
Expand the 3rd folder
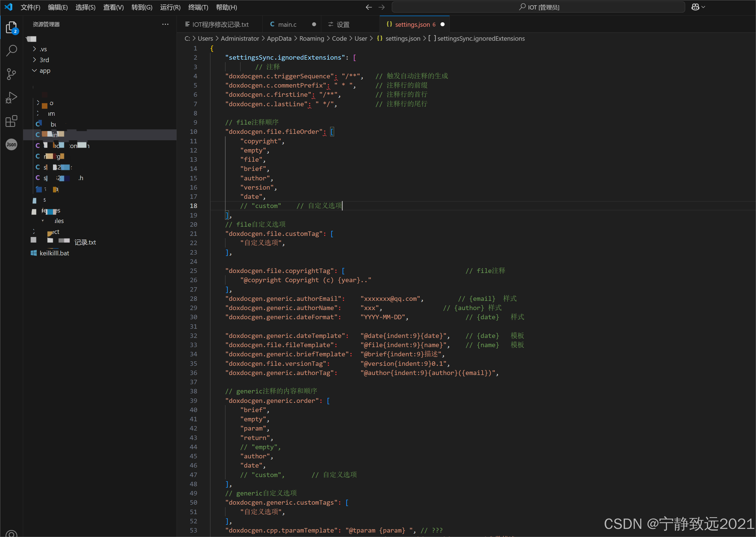34,60
